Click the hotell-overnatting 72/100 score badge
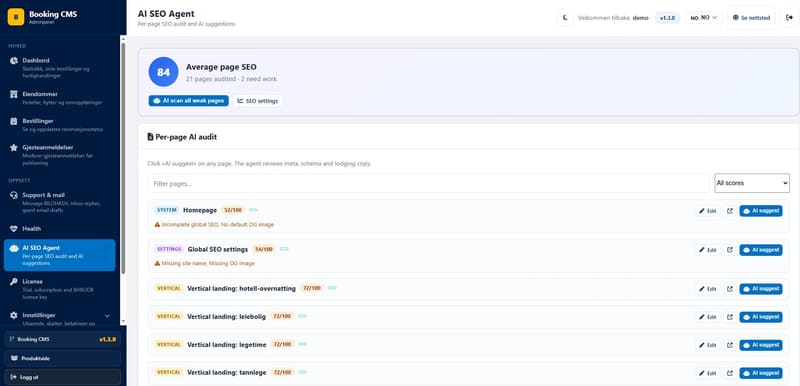The image size is (800, 386). (312, 288)
